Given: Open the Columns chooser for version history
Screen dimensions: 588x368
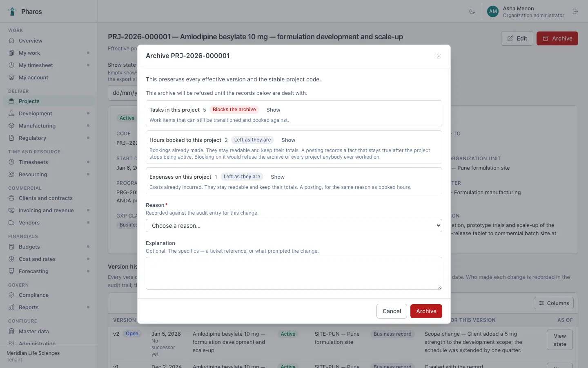Looking at the screenshot, I should tap(554, 303).
